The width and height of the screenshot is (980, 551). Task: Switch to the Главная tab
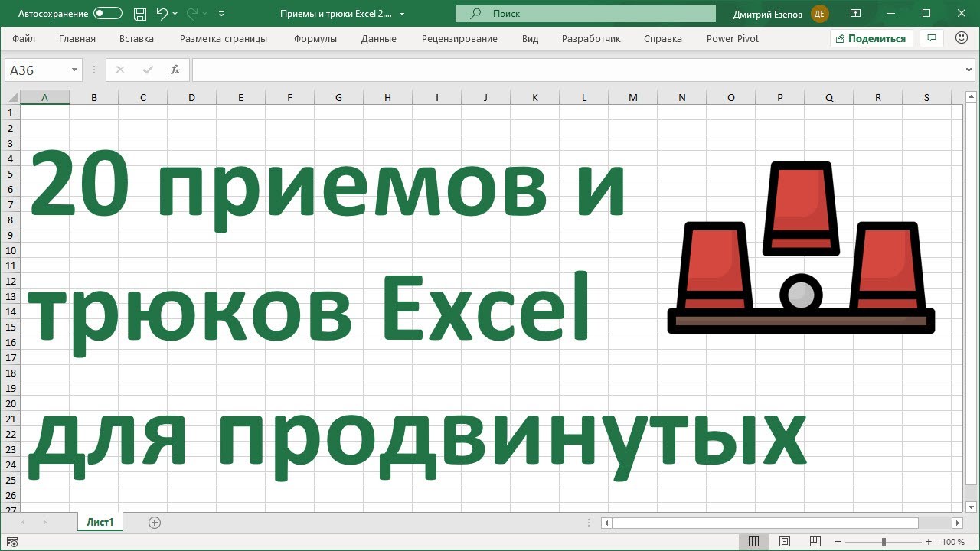click(x=77, y=38)
